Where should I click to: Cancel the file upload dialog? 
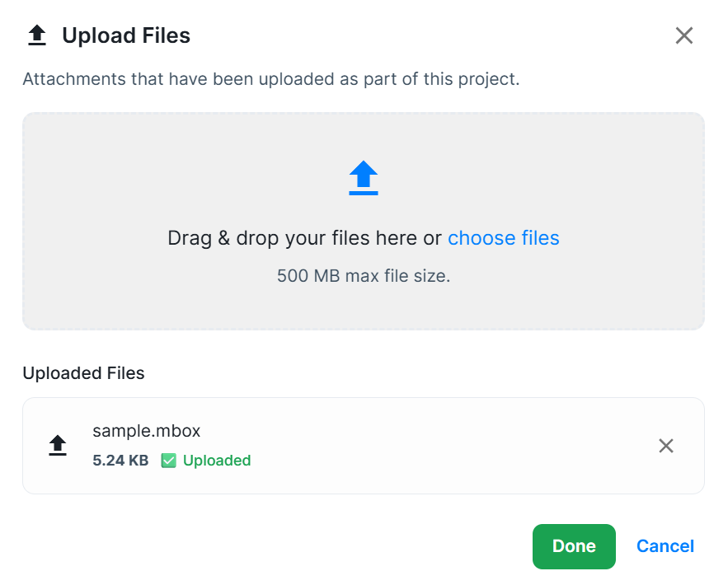click(x=665, y=546)
